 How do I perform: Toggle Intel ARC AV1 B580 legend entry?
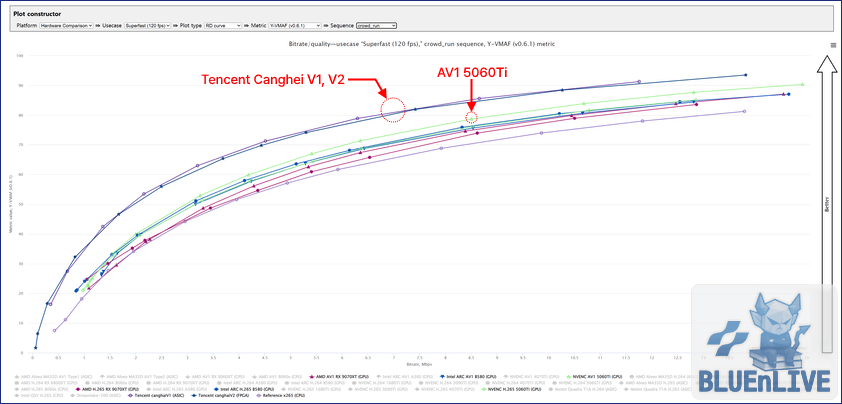coord(467,377)
